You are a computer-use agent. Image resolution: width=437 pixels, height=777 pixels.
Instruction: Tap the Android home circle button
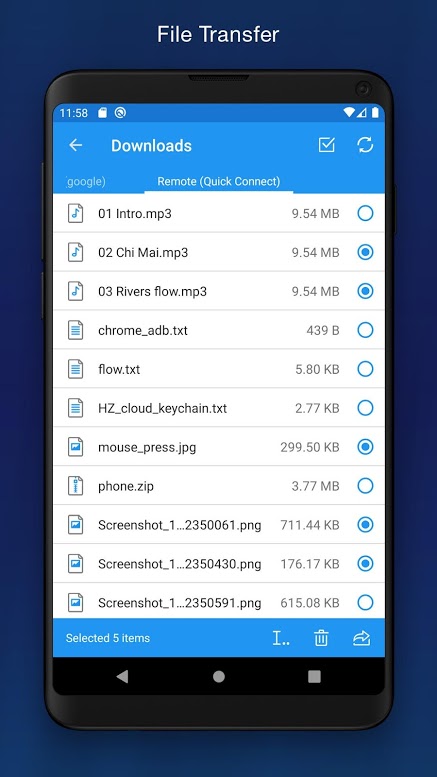pyautogui.click(x=218, y=676)
